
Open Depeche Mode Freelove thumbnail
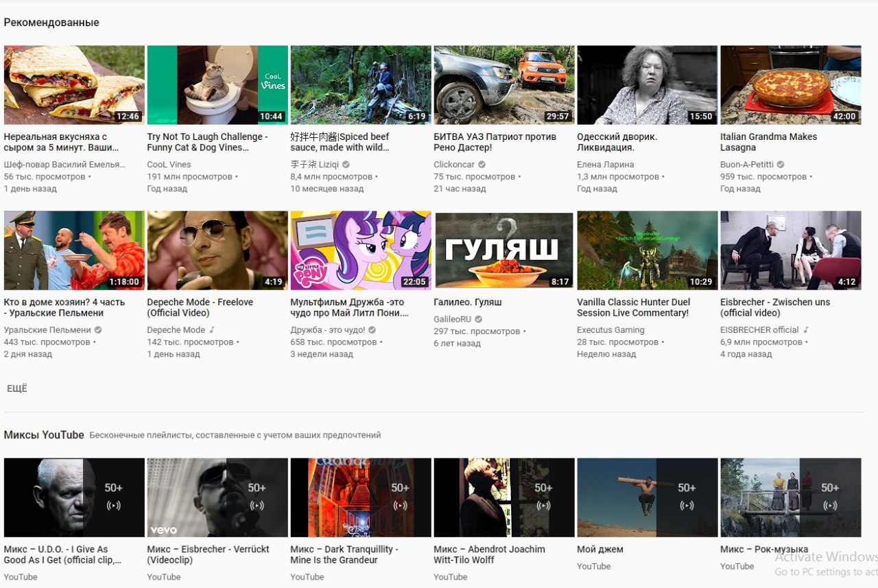point(217,250)
